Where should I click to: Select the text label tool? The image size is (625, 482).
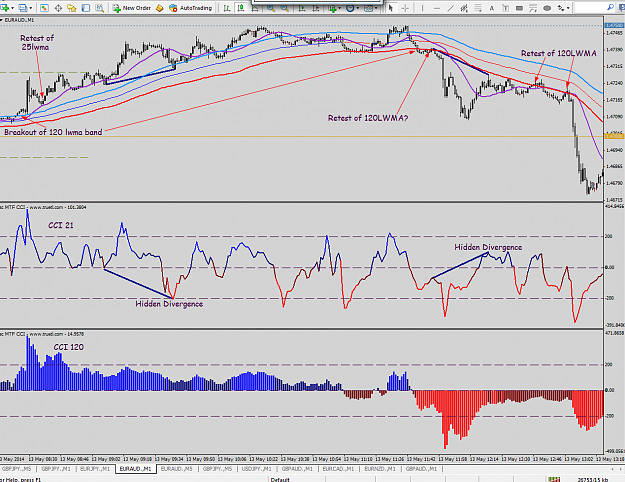[505, 8]
